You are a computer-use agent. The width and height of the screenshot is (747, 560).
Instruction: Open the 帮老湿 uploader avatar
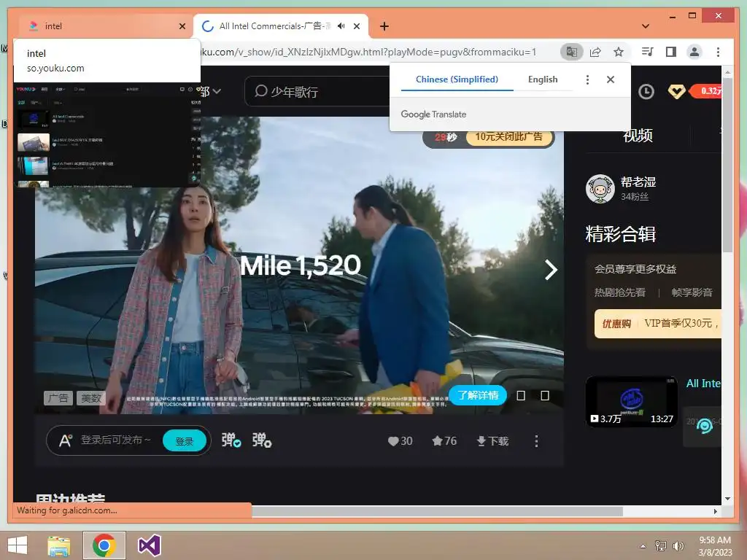tap(600, 189)
